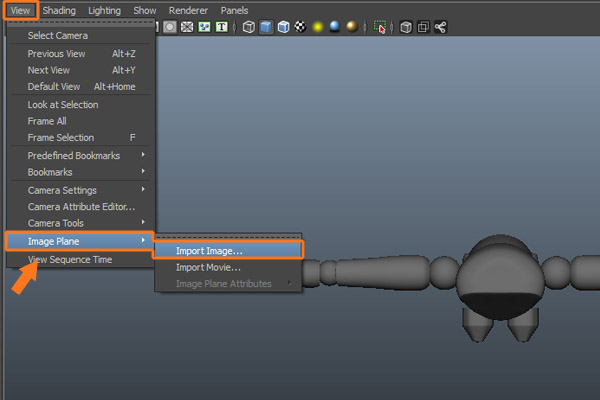Open the Panels menu

click(x=234, y=9)
